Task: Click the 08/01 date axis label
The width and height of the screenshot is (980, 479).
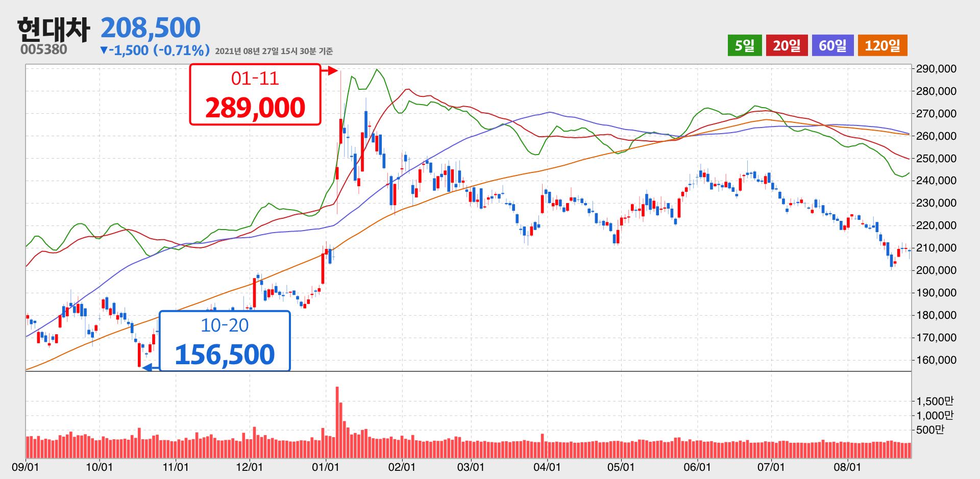Action: (x=847, y=467)
